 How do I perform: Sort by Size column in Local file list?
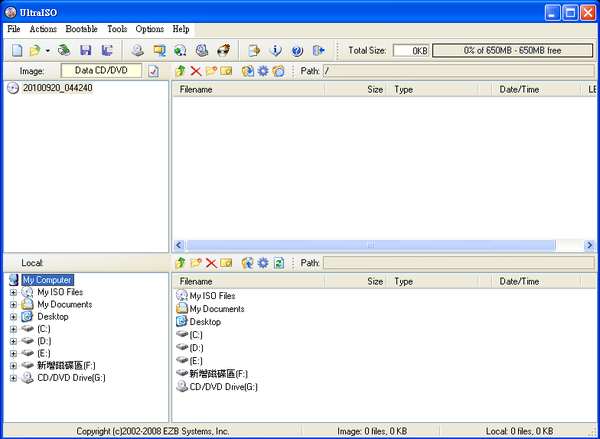coord(355,281)
